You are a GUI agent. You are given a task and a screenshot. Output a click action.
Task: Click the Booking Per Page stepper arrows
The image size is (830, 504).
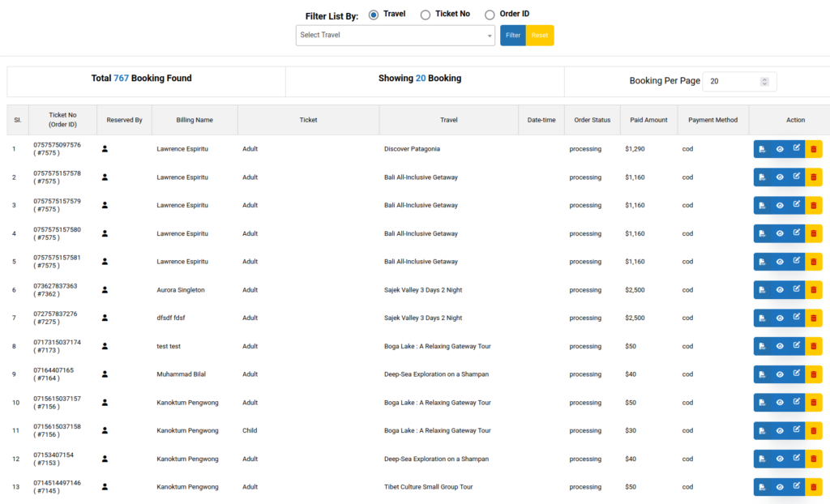pos(764,82)
